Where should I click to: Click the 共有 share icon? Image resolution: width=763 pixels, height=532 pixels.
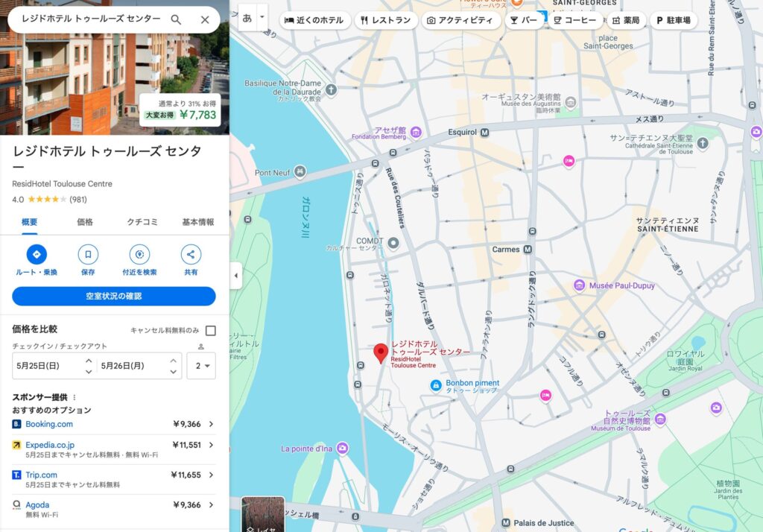(x=191, y=254)
